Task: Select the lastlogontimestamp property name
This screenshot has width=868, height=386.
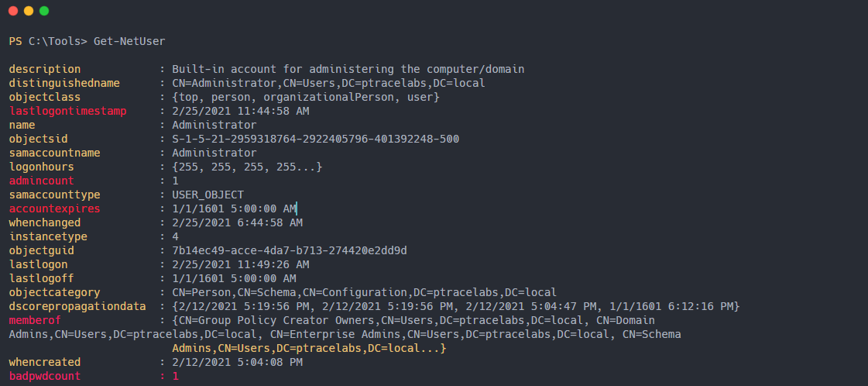Action: coord(67,112)
